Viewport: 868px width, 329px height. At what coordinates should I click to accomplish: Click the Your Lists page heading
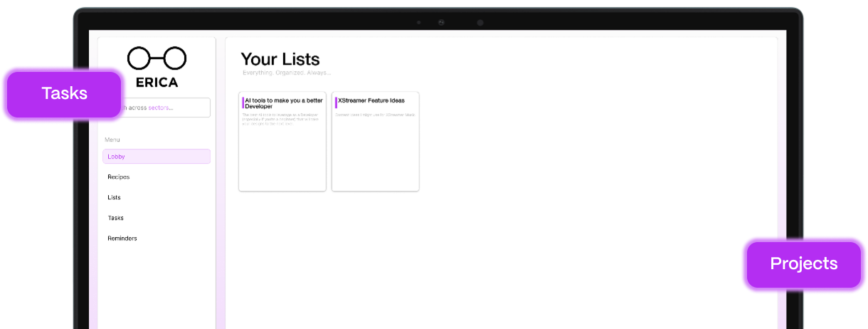point(280,59)
